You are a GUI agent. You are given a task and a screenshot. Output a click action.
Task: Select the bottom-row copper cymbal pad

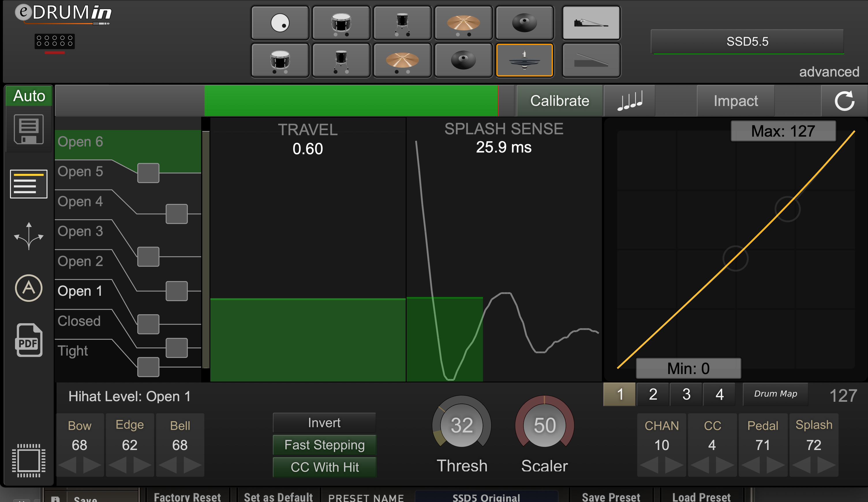coord(402,60)
